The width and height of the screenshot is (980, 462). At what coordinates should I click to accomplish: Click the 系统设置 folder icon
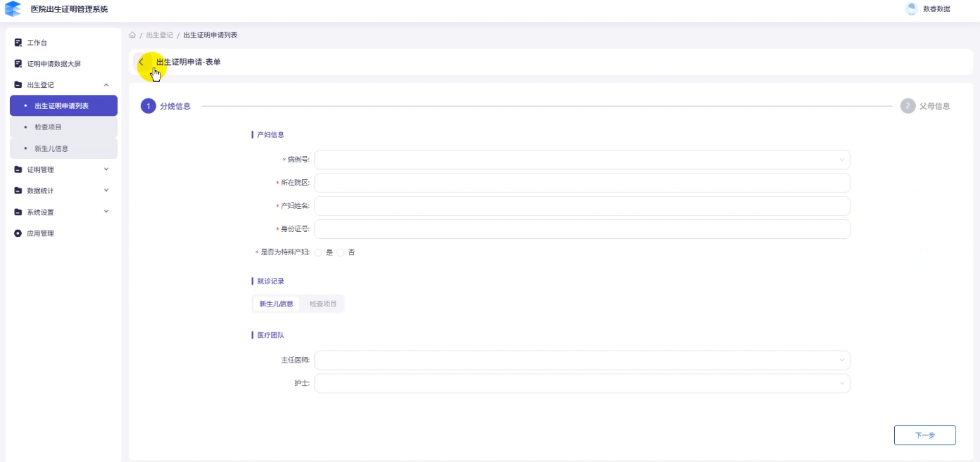pos(18,212)
